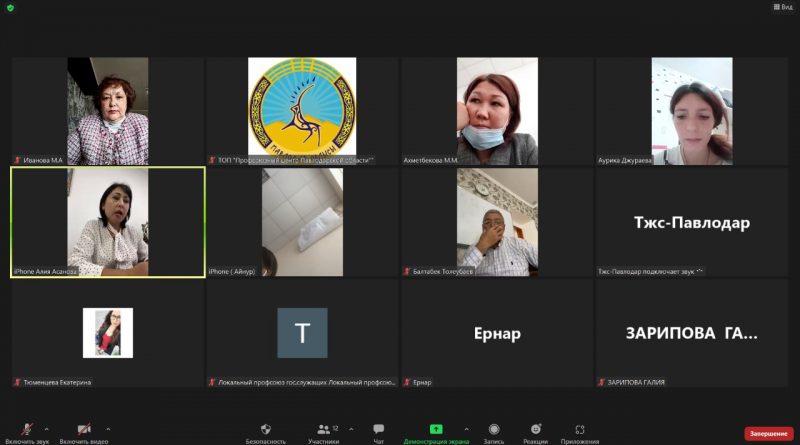Select Балтабек Толеубаев video tile

(497, 222)
